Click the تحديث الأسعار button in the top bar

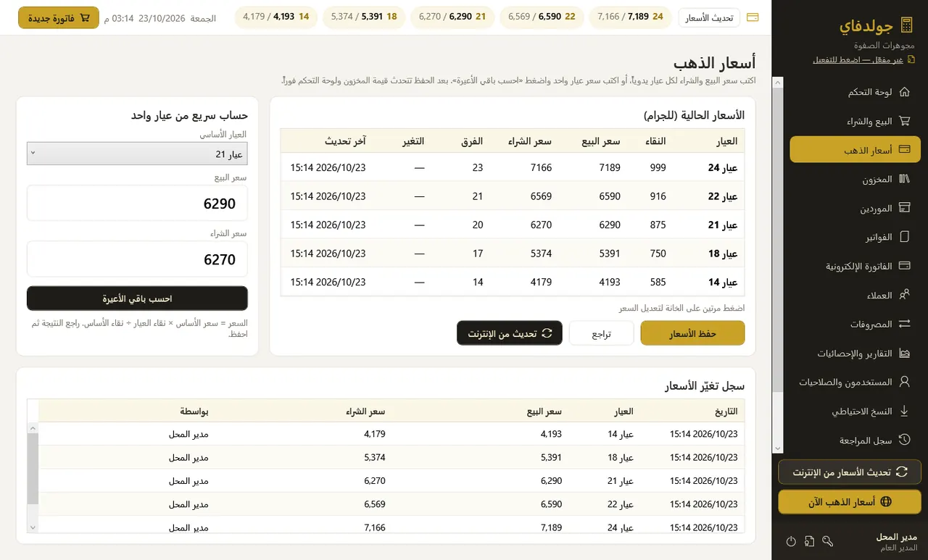[x=709, y=17]
